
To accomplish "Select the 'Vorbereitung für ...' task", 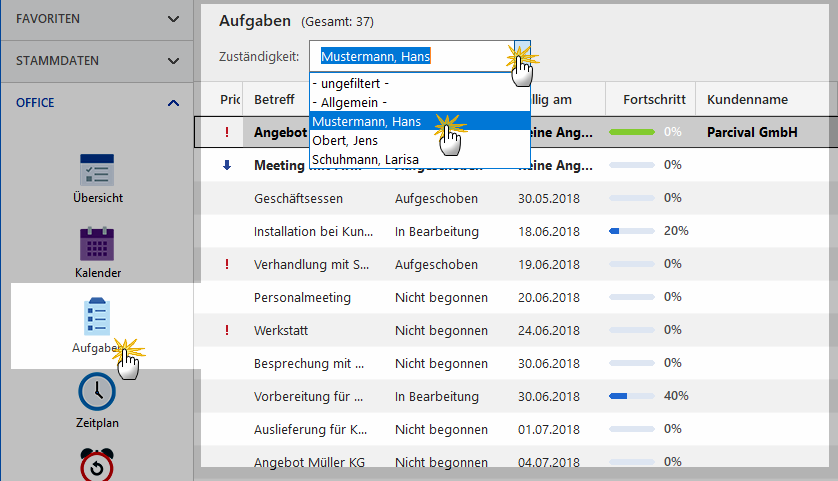I will tap(308, 397).
